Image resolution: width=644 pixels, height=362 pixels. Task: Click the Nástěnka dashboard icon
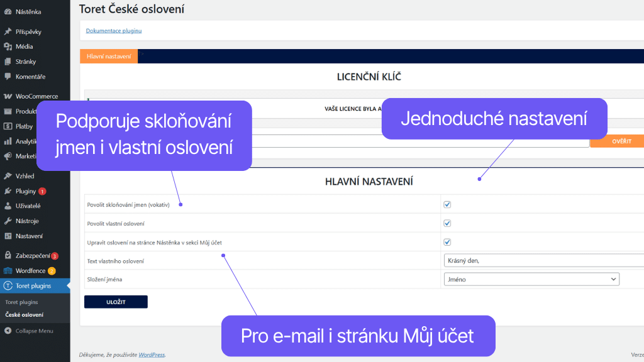(x=8, y=11)
